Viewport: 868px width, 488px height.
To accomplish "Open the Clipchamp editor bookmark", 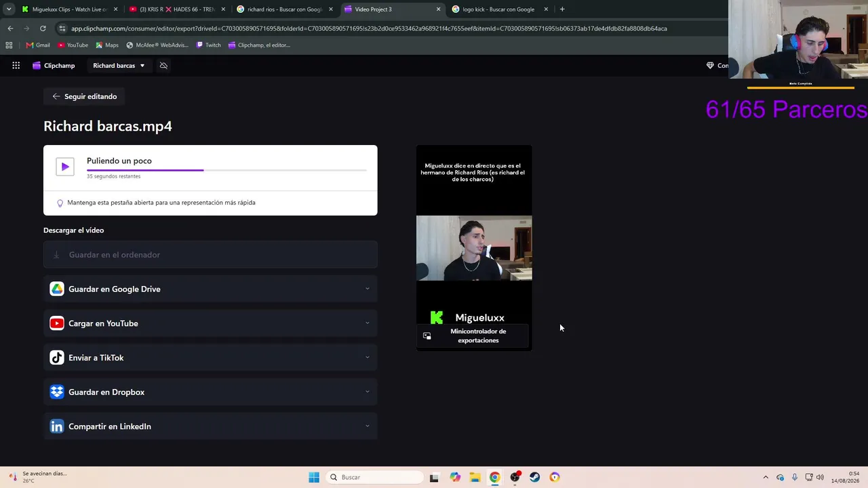I will coord(259,45).
